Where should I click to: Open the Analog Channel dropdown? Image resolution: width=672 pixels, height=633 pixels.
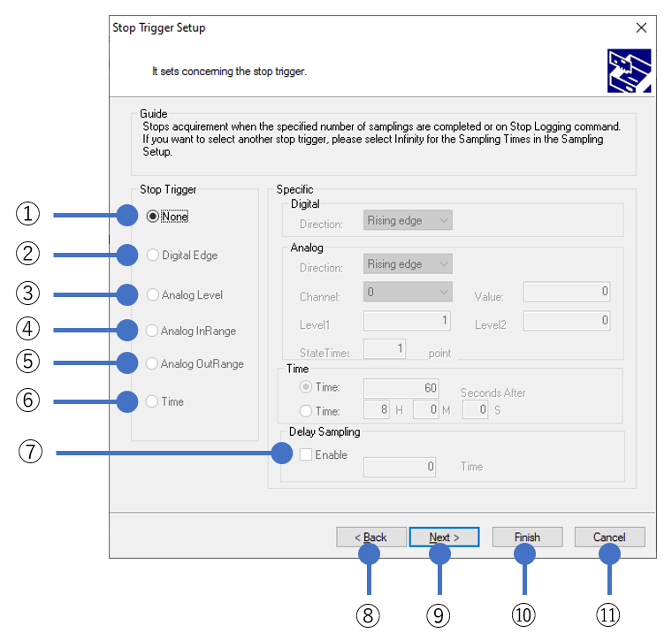(x=409, y=292)
